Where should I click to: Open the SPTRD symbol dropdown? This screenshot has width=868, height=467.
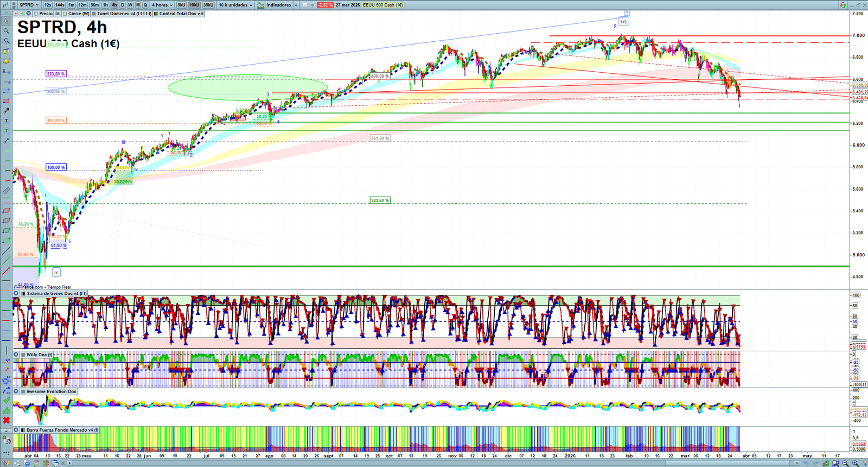[x=29, y=5]
